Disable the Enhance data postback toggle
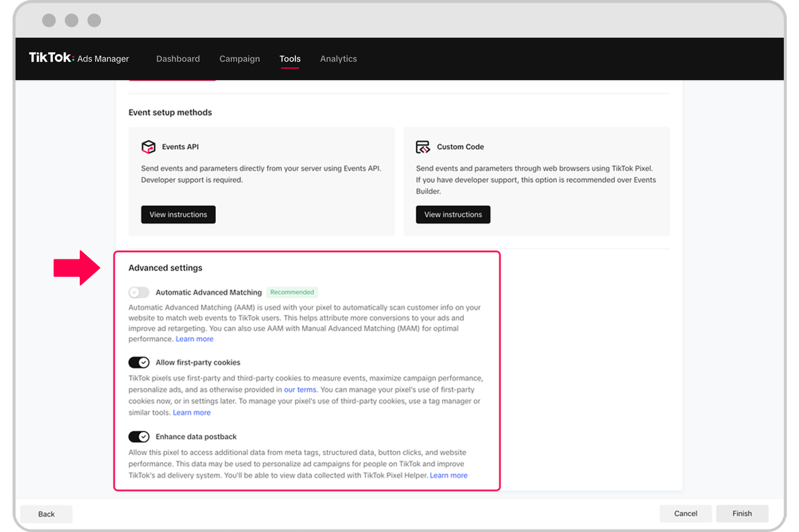The width and height of the screenshot is (799, 532). 139,437
